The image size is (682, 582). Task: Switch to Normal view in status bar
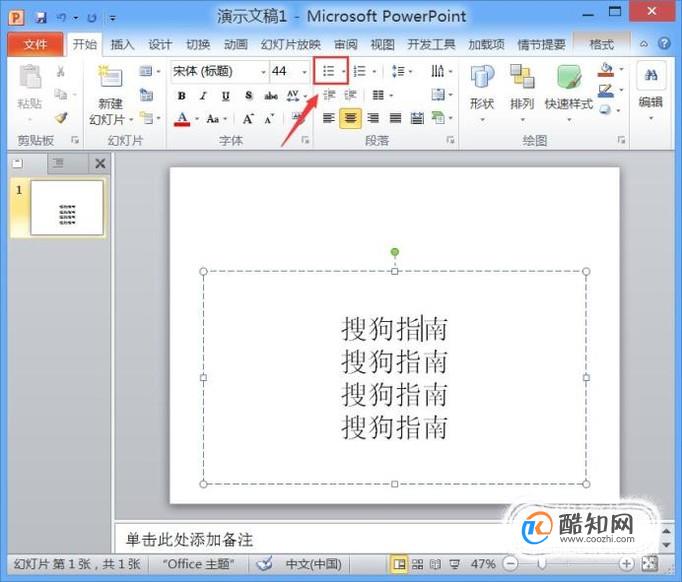pyautogui.click(x=399, y=564)
